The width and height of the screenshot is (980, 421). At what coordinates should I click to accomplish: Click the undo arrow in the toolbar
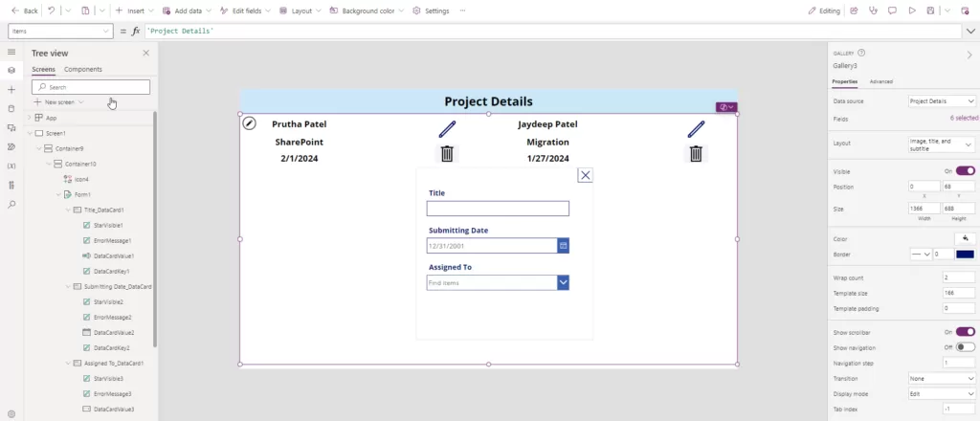52,11
